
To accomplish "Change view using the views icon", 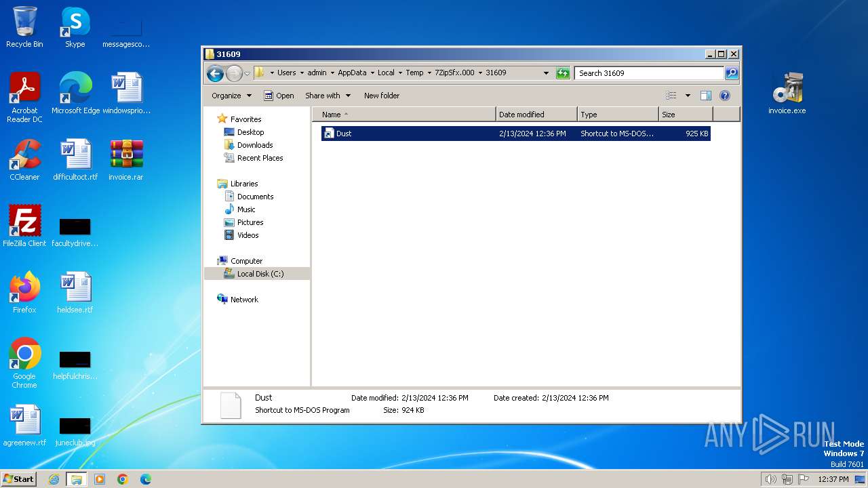I will pyautogui.click(x=671, y=96).
